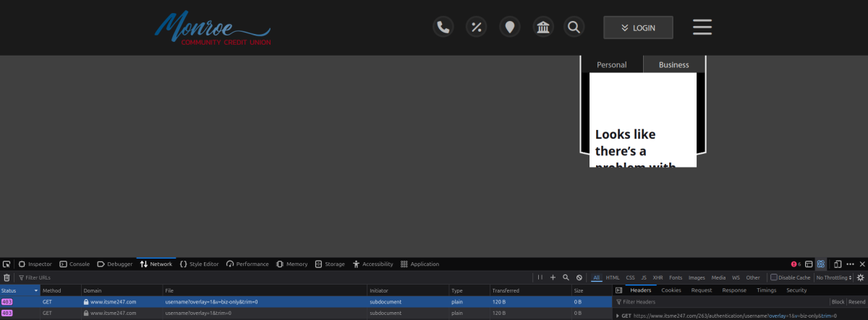The width and height of the screenshot is (868, 320).
Task: Click the Block button
Action: (838, 302)
